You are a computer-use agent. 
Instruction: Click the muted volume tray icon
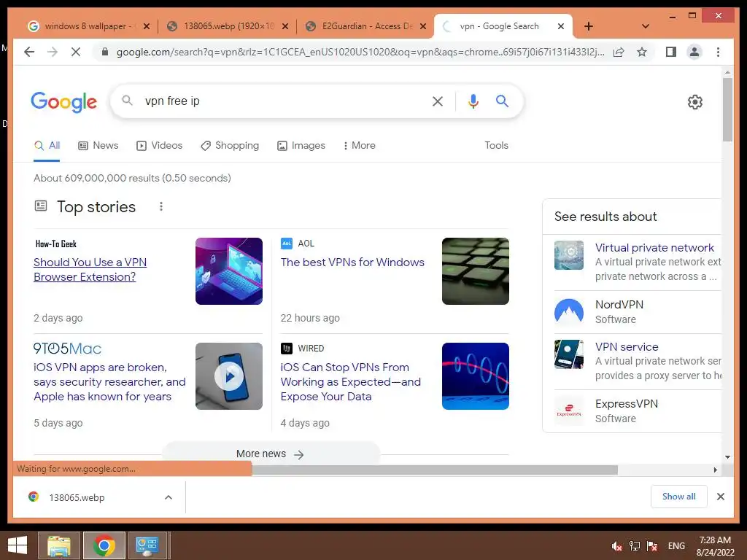tap(616, 546)
